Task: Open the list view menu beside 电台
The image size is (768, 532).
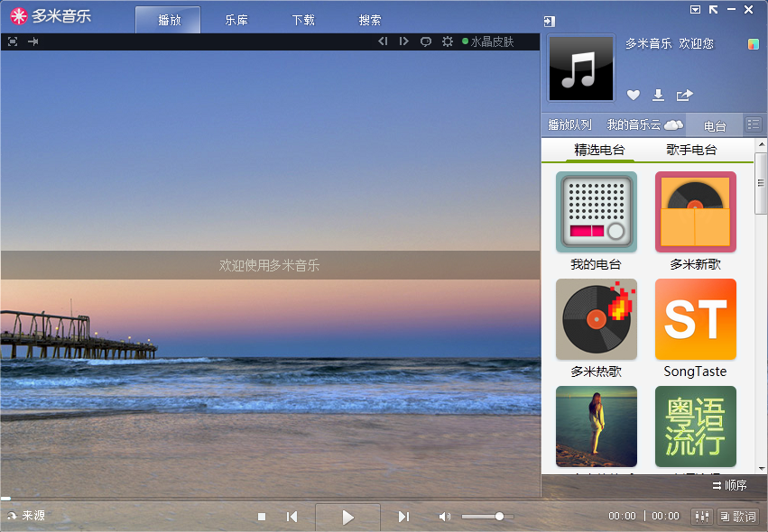Action: [x=754, y=124]
